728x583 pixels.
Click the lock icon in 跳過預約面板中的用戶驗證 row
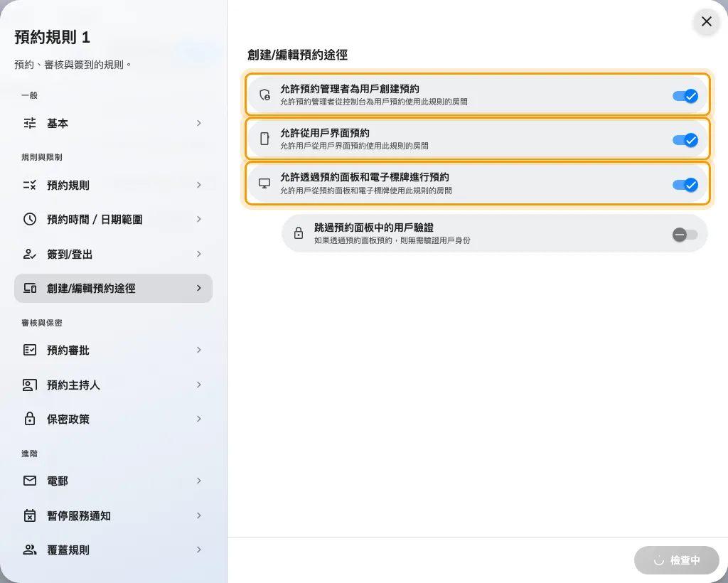299,233
